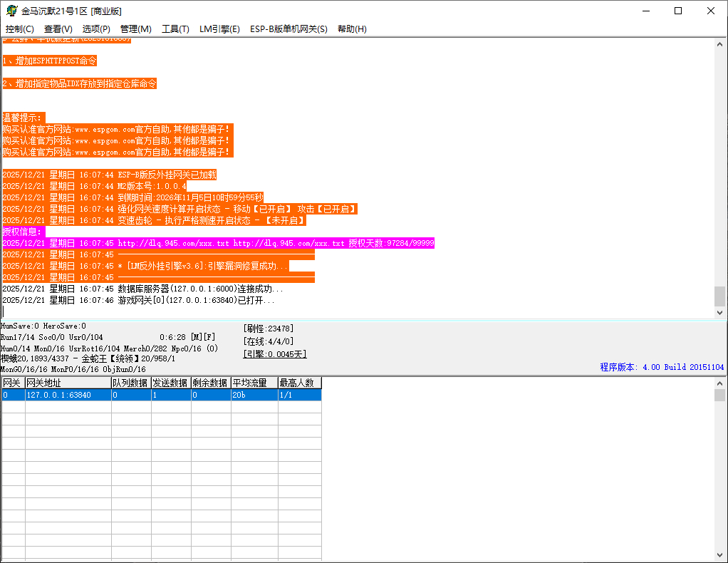Image resolution: width=728 pixels, height=563 pixels.
Task: Click the app icon in the title bar
Action: click(11, 11)
